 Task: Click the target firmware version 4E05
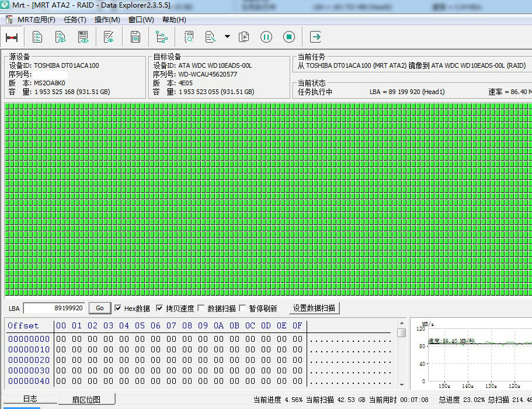[186, 83]
